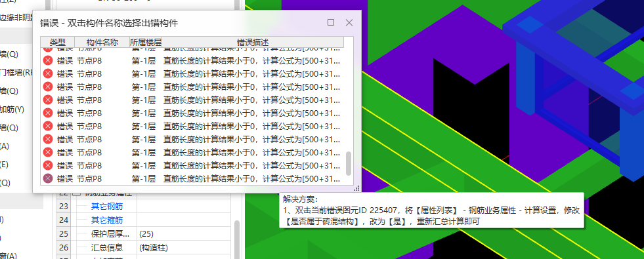This screenshot has width=644, height=259.
Task: Click property row number 23
Action: (64, 206)
